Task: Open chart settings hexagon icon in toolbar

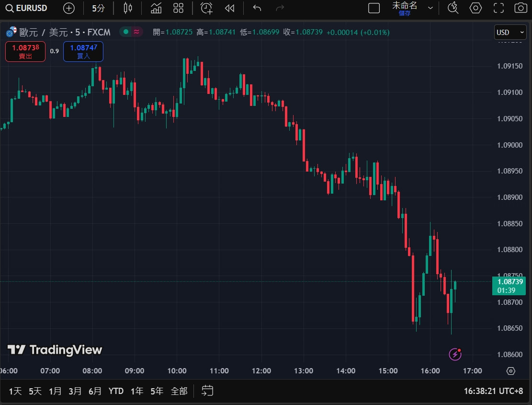Action: tap(475, 8)
